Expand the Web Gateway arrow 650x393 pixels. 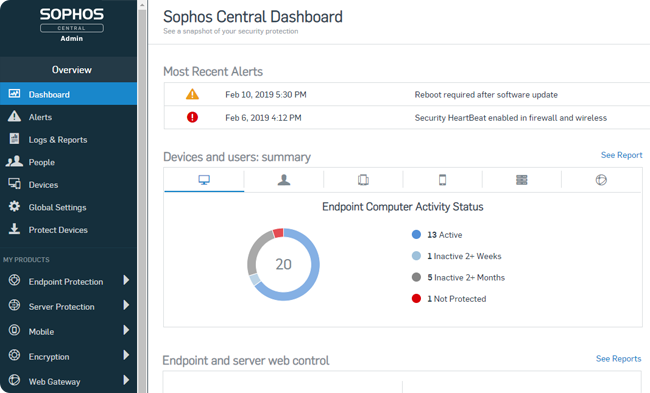(x=126, y=380)
